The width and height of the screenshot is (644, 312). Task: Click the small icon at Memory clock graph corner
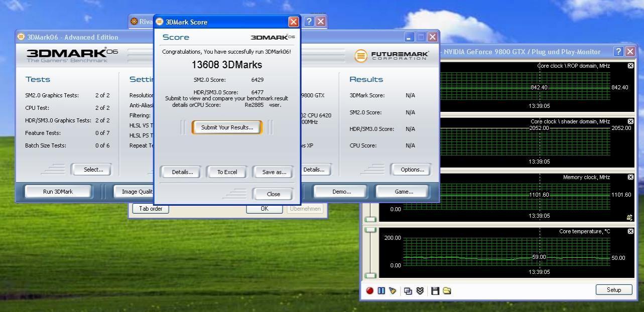pyautogui.click(x=629, y=217)
